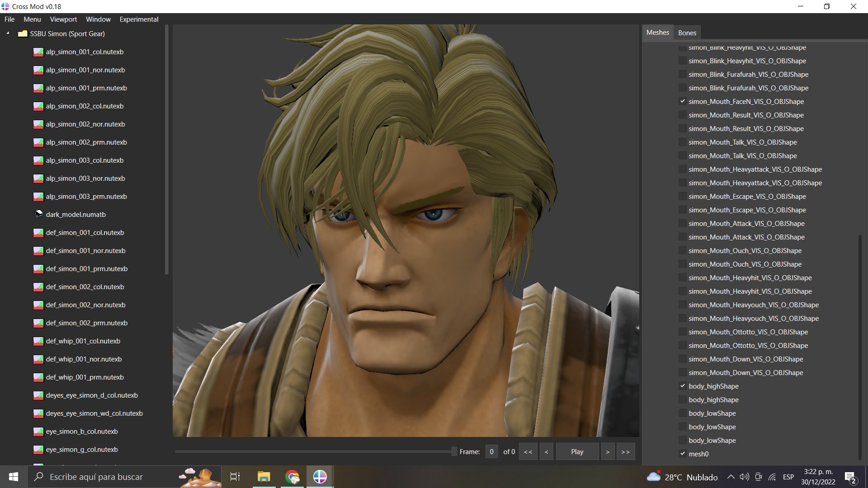Screen dimensions: 868x488
Task: Click texture icon of alp_simon_002_col.nutexb
Action: (38, 106)
